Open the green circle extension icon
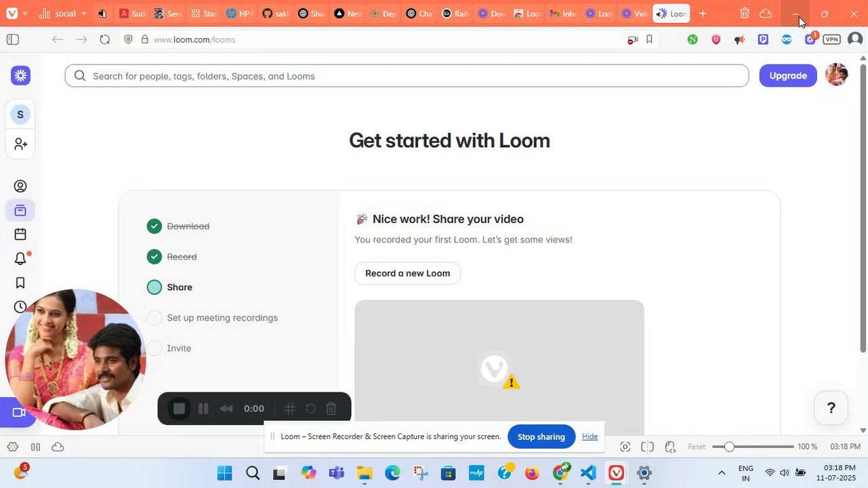Screen dimensions: 868x488 693,39
